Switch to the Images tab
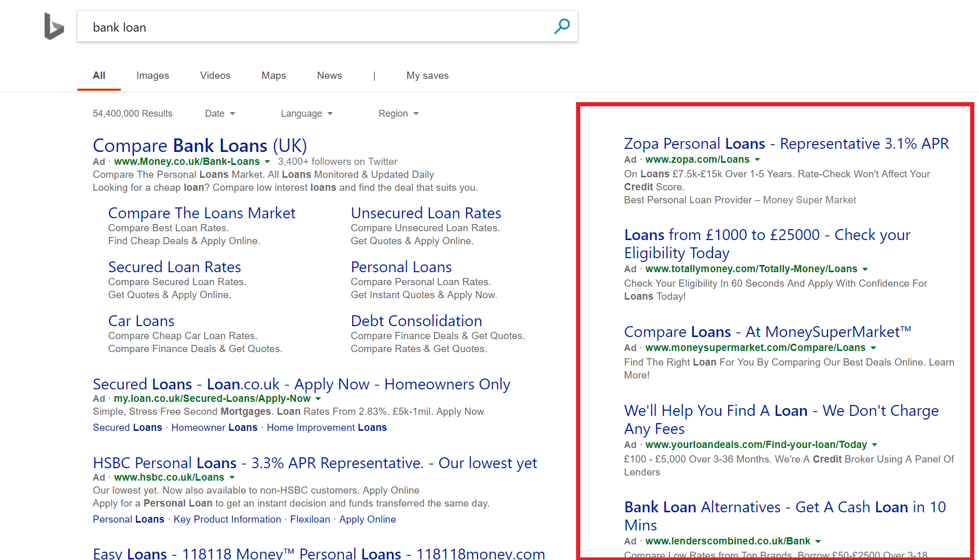979x560 pixels. (152, 76)
